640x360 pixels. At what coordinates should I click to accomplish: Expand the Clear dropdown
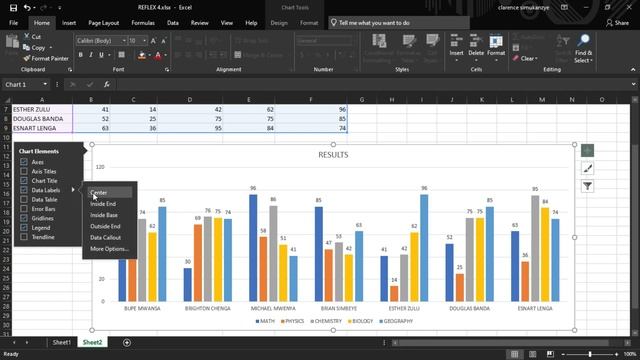click(x=536, y=59)
